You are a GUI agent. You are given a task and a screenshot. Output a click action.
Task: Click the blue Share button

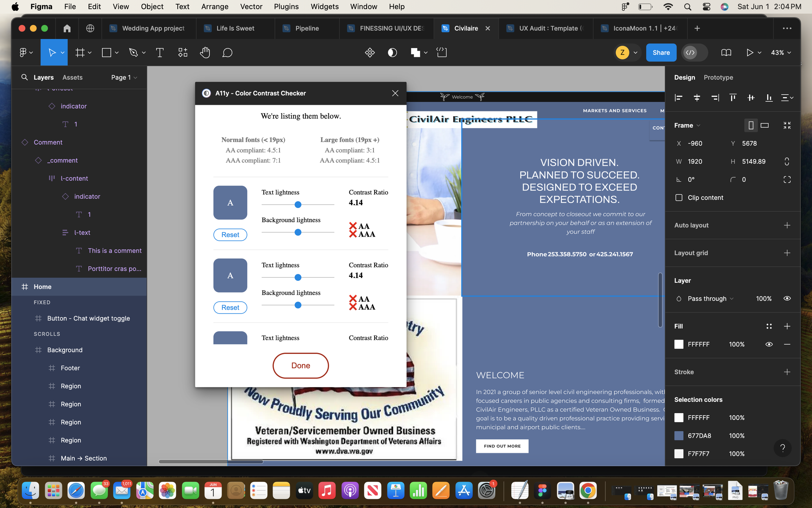tap(661, 52)
